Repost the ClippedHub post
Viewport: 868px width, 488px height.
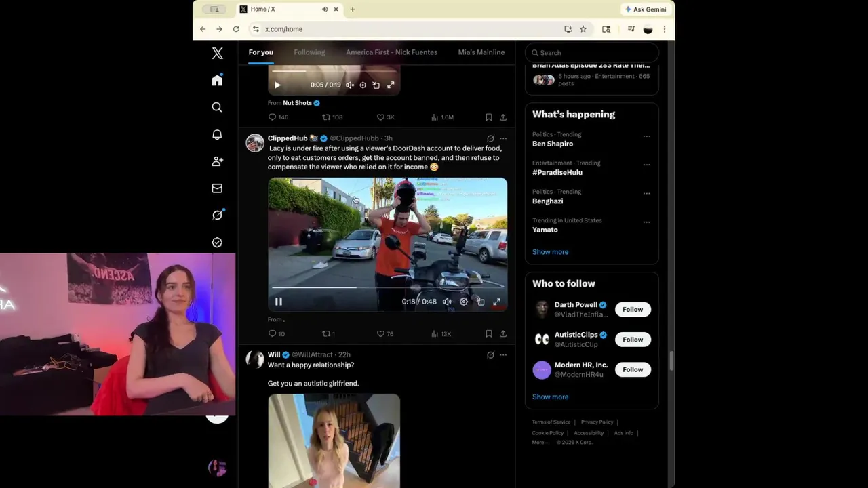328,333
